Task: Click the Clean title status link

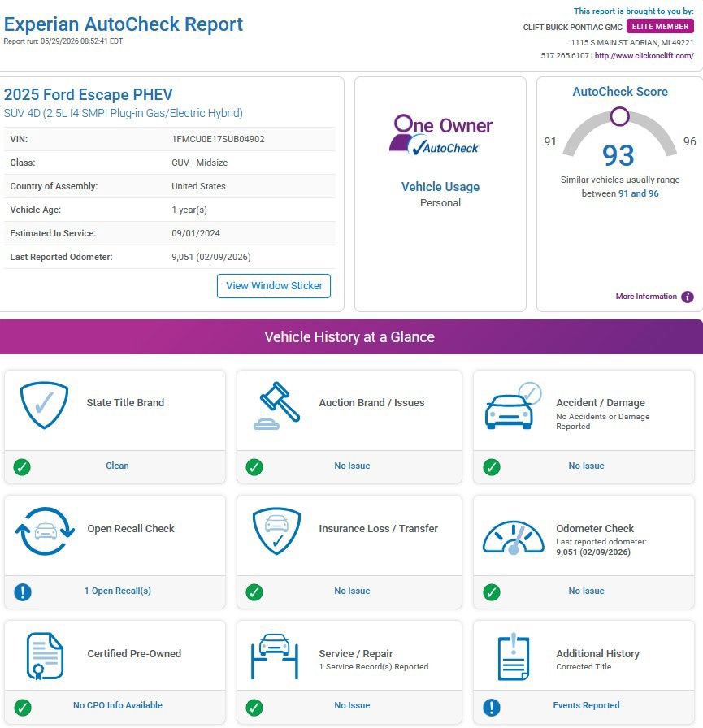Action: [x=117, y=466]
